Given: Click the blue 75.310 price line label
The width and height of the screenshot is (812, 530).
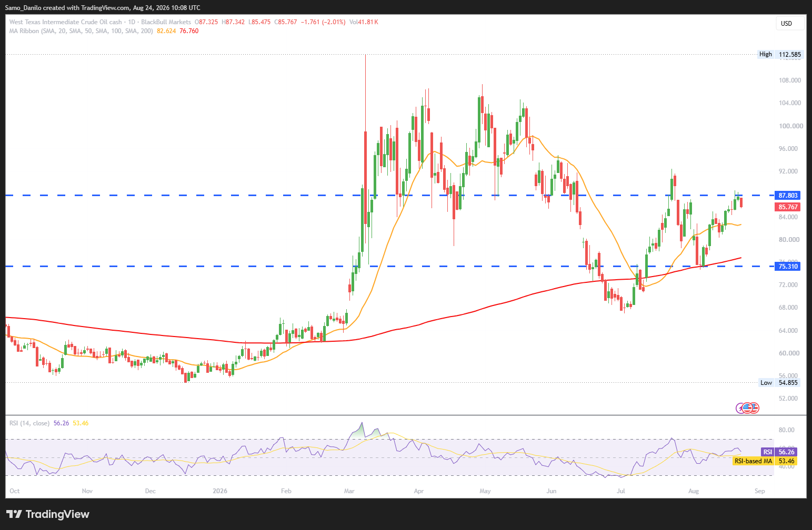Looking at the screenshot, I should click(x=788, y=267).
